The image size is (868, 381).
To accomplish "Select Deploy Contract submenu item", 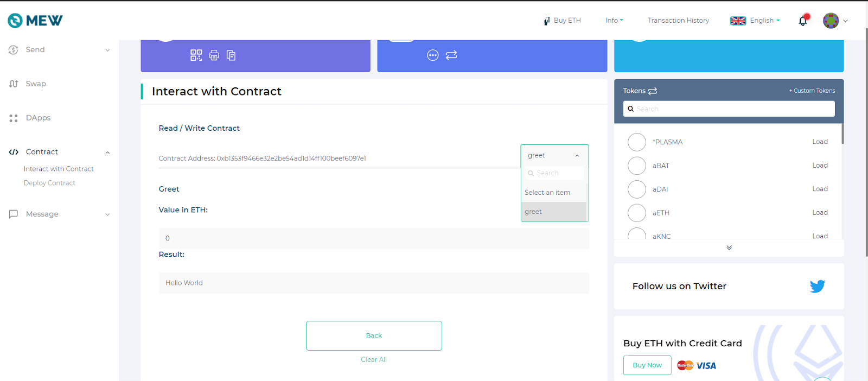I will (x=49, y=183).
